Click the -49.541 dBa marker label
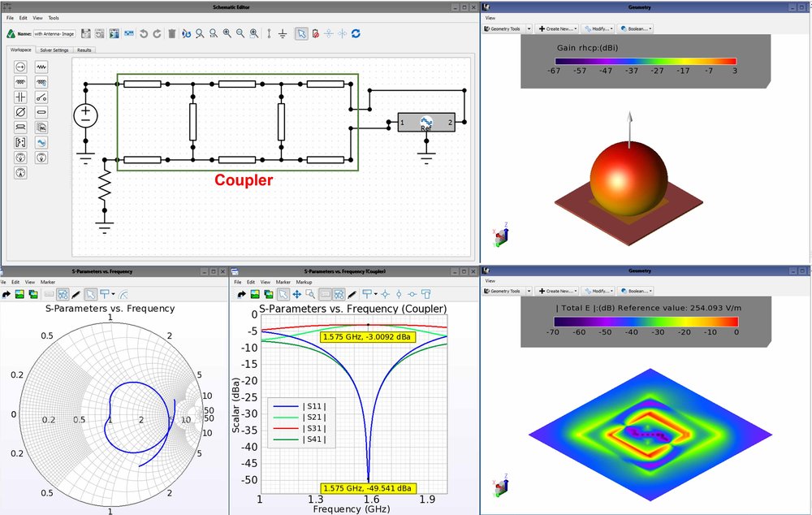Screen dimensions: 812x515 tap(368, 488)
